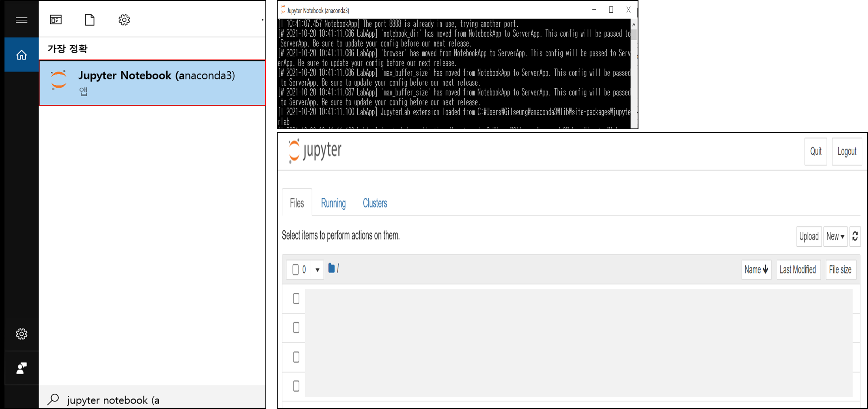Click the Jupyter logo on the dashboard
868x409 pixels.
click(x=315, y=151)
